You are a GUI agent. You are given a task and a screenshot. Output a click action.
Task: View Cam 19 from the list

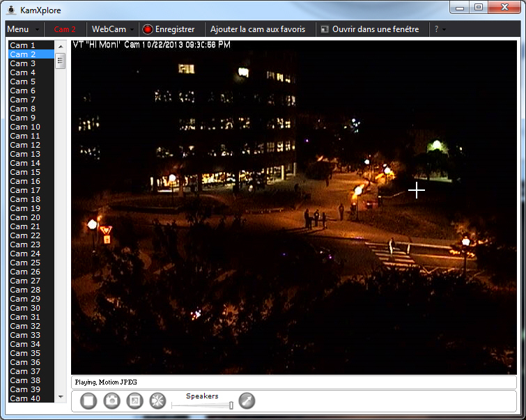pyautogui.click(x=31, y=208)
